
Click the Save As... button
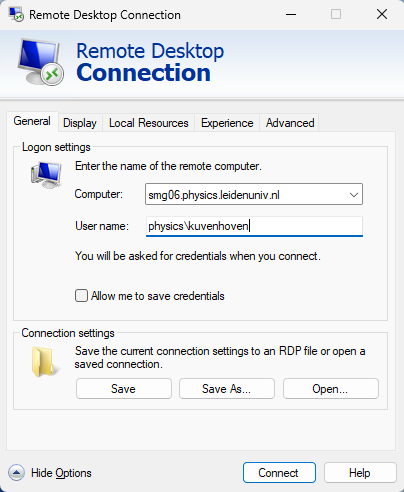227,389
